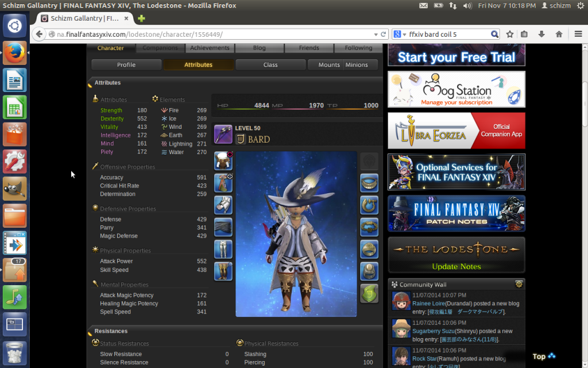The image size is (588, 368).
Task: Click the Start your Free Trial banner
Action: pos(457,55)
